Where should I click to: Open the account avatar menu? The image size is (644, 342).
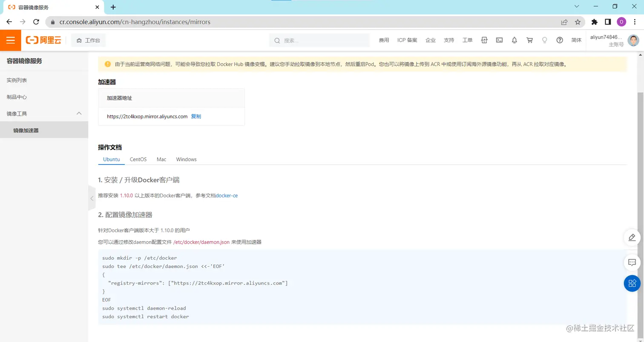[633, 40]
